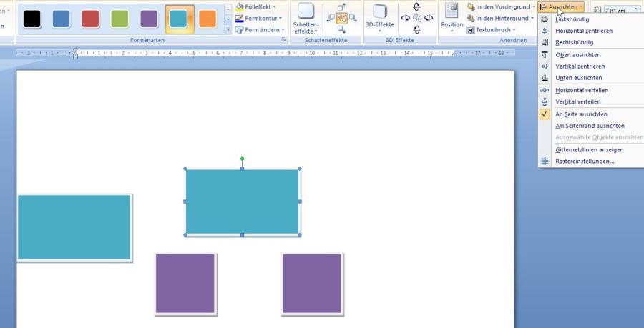644x328 pixels.
Task: Click the Formkontur pen icon
Action: [x=240, y=19]
